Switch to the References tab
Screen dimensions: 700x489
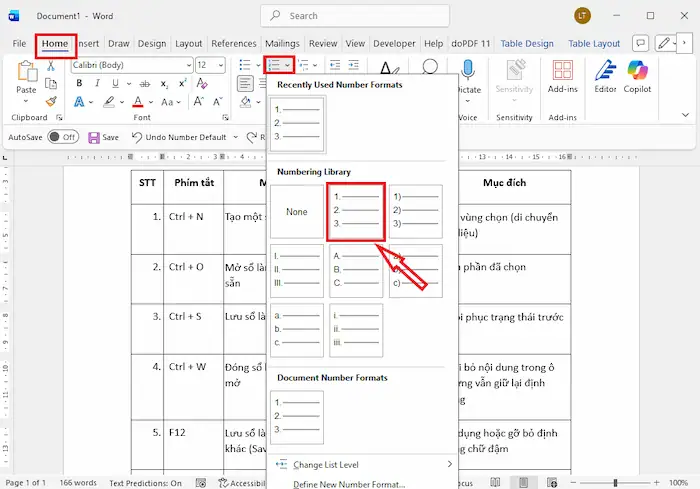coord(234,44)
